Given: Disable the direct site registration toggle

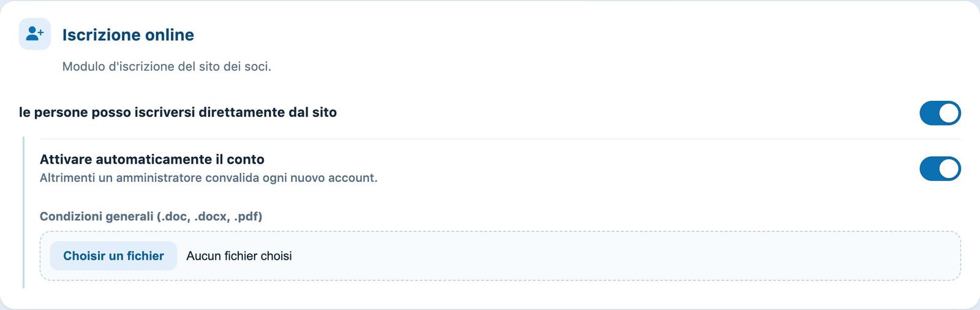Looking at the screenshot, I should [x=940, y=113].
